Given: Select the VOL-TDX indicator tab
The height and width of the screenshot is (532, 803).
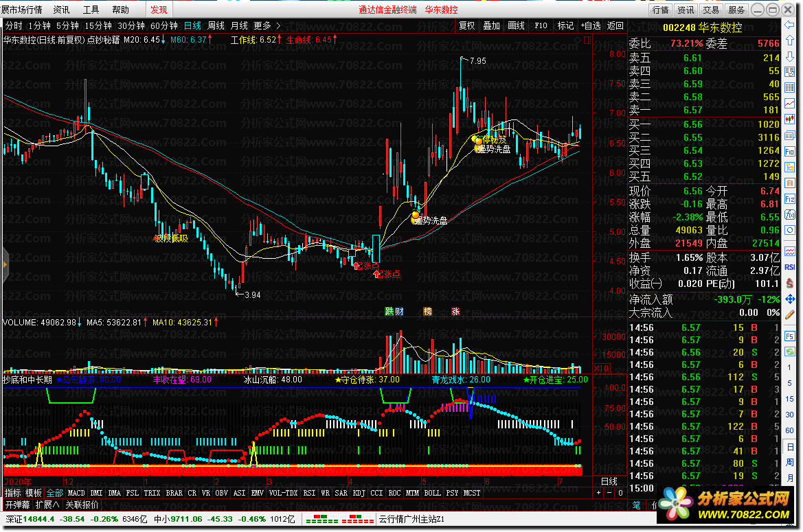Looking at the screenshot, I should 283,493.
